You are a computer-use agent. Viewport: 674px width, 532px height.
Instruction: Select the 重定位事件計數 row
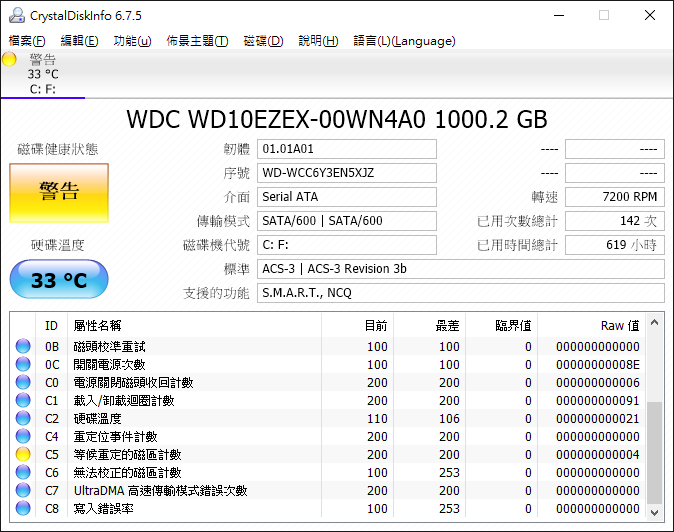click(x=328, y=437)
